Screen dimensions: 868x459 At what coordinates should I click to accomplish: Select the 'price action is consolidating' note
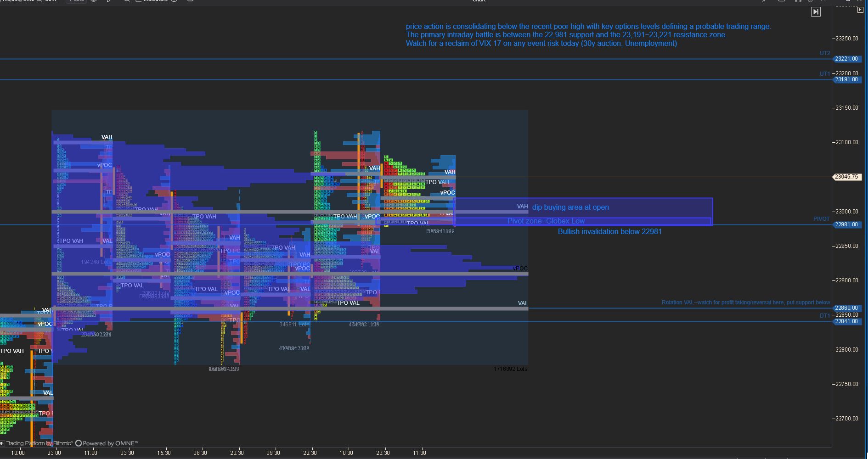(588, 27)
